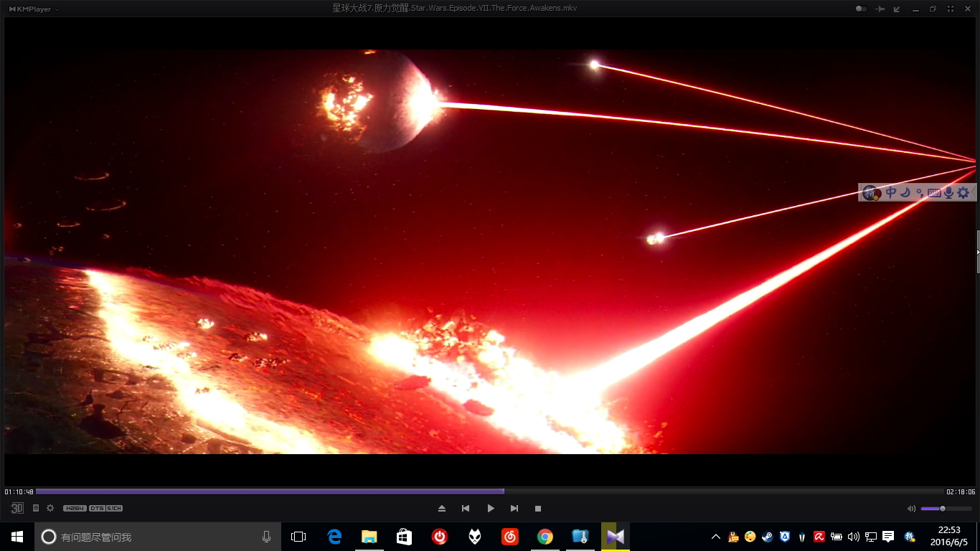Open Windows Store from taskbar

[x=405, y=537]
